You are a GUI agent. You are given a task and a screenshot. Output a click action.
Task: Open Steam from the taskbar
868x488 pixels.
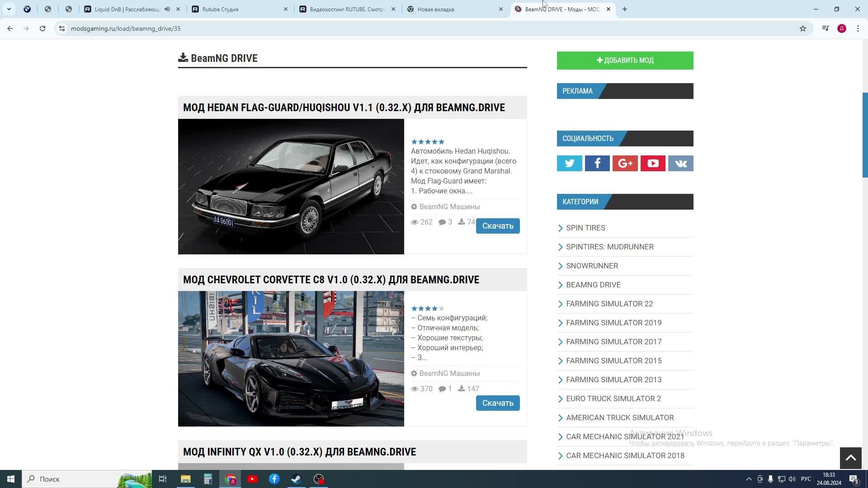coord(296,479)
